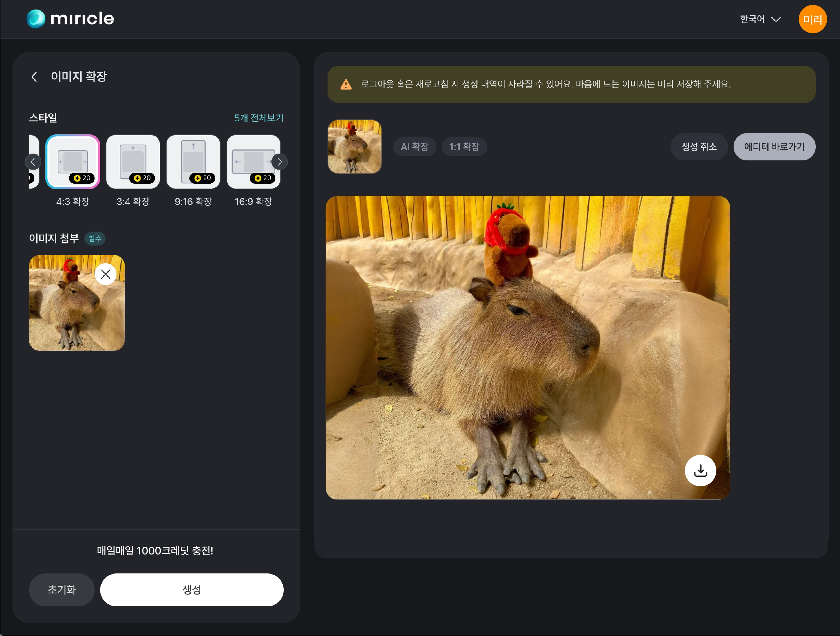840x636 pixels.
Task: Reset the settings with the 초기화 button
Action: click(x=62, y=589)
